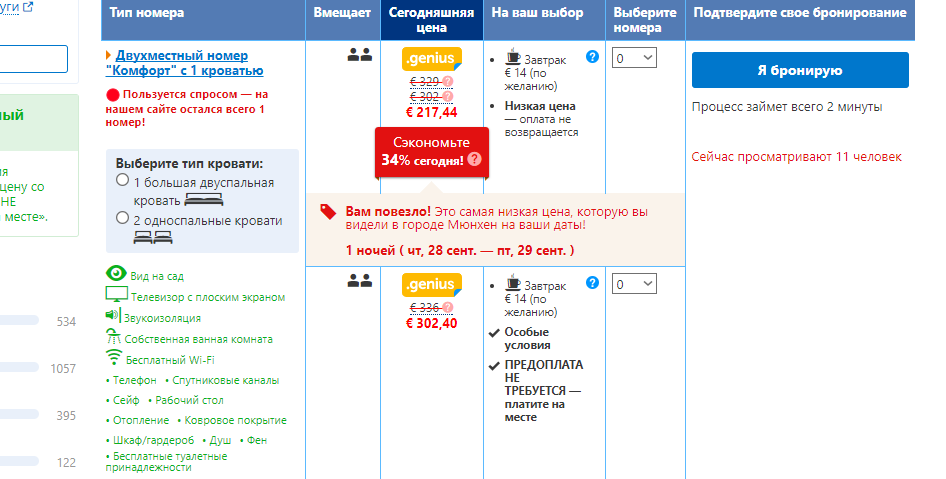Open 'Двухместный номер Комфорт' room link
Image resolution: width=946 pixels, height=479 pixels.
coord(185,63)
